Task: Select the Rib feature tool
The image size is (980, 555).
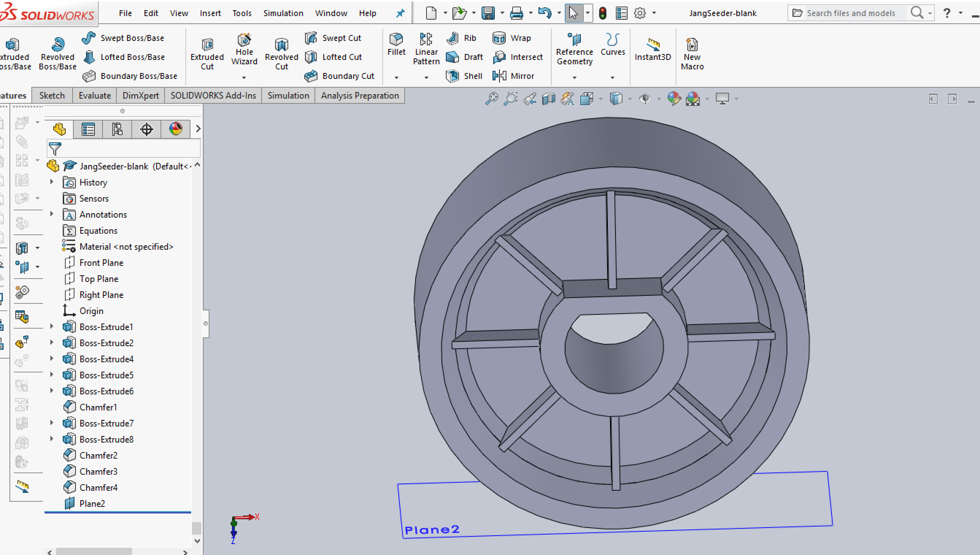Action: [x=461, y=38]
